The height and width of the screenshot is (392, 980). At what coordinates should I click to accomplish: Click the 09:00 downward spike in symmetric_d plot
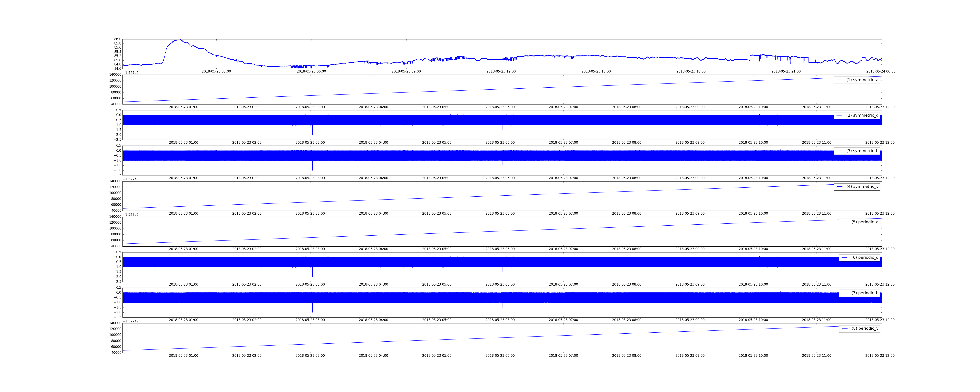[x=692, y=130]
